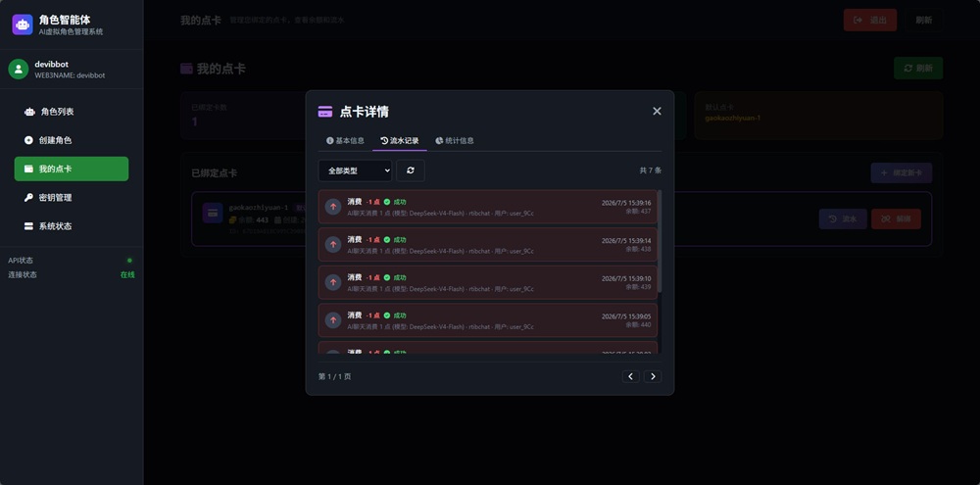The width and height of the screenshot is (980, 485).
Task: Go to the next page of records
Action: [653, 376]
